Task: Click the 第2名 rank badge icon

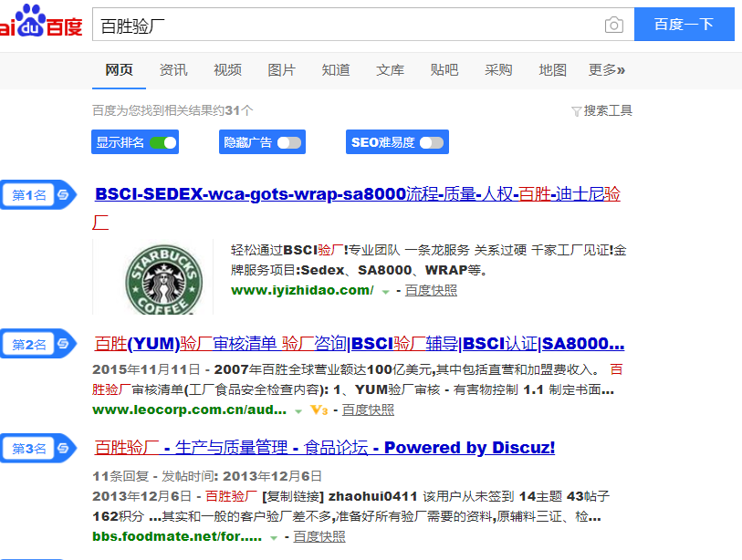Action: pos(63,343)
